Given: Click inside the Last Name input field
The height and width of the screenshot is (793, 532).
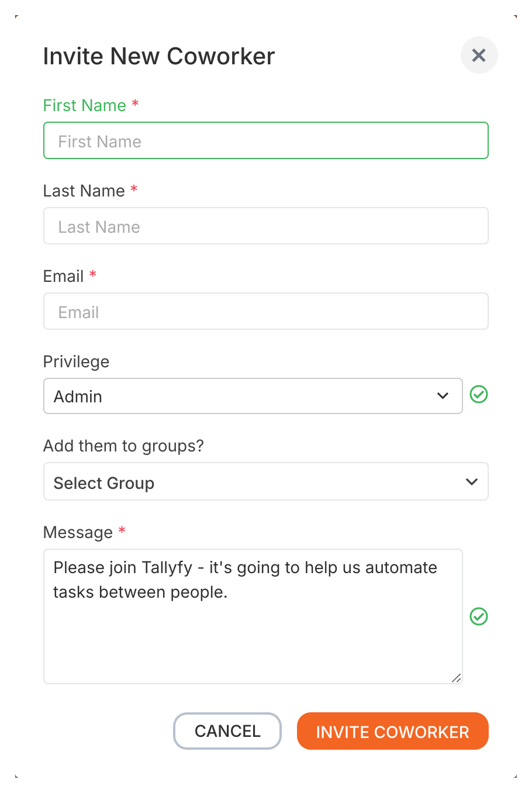Looking at the screenshot, I should pos(266,226).
